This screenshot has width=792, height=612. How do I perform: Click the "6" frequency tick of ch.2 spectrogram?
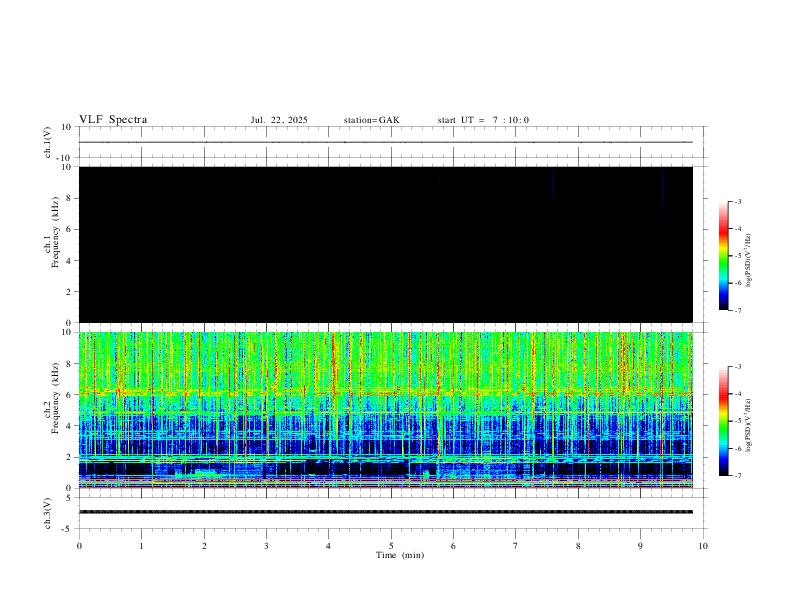70,395
